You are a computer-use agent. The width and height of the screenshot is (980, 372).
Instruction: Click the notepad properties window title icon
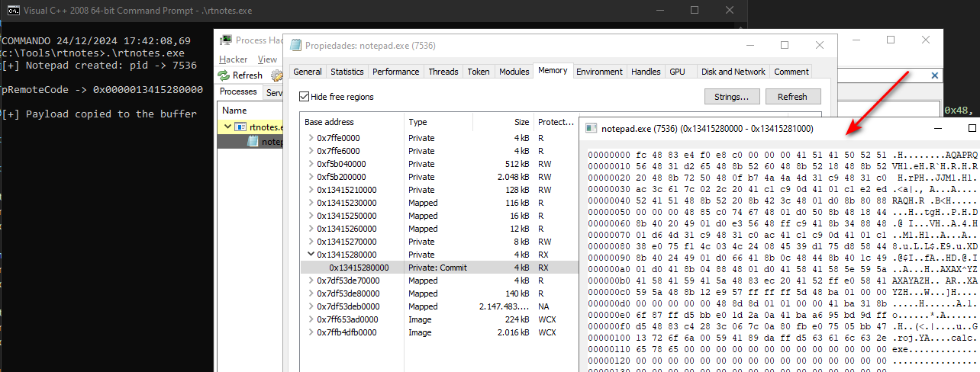[x=295, y=46]
